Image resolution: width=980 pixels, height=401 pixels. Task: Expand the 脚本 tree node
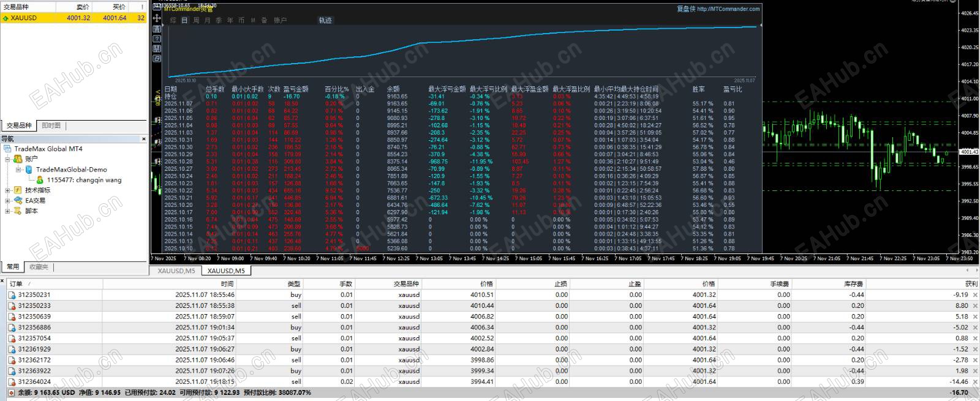(7, 211)
